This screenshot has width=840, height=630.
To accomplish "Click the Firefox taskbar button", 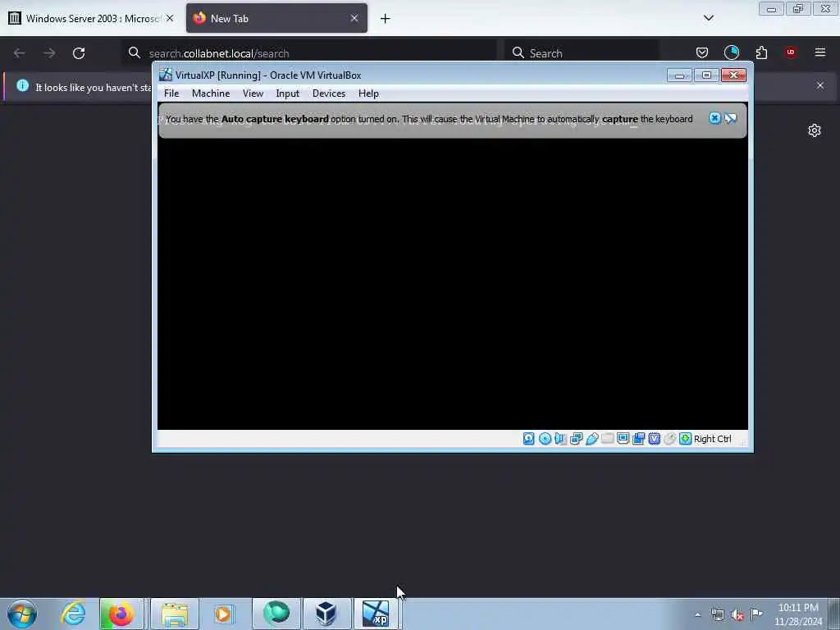I will point(121,614).
